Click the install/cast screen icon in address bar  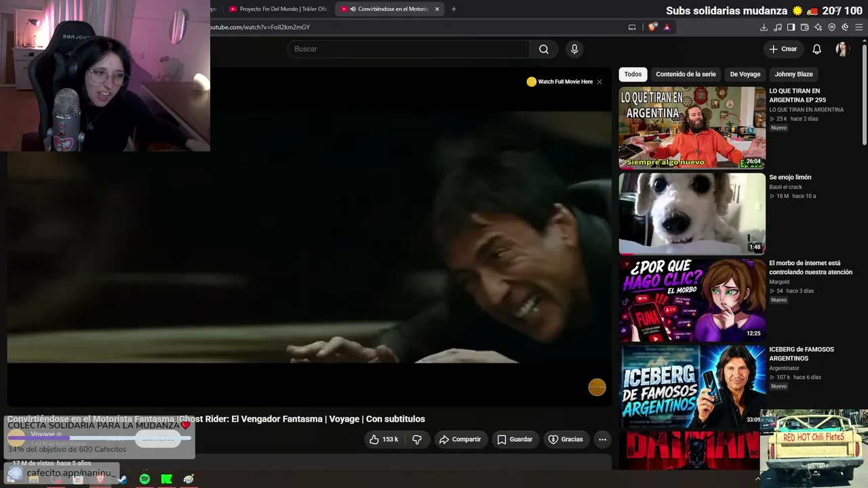coord(632,27)
